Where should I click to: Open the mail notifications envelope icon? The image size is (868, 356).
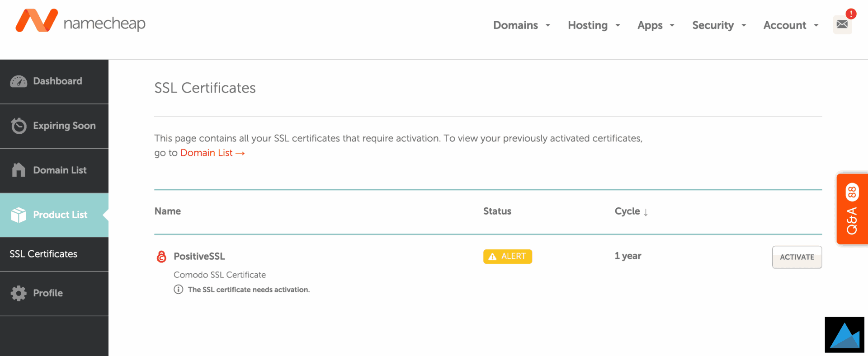[x=842, y=24]
